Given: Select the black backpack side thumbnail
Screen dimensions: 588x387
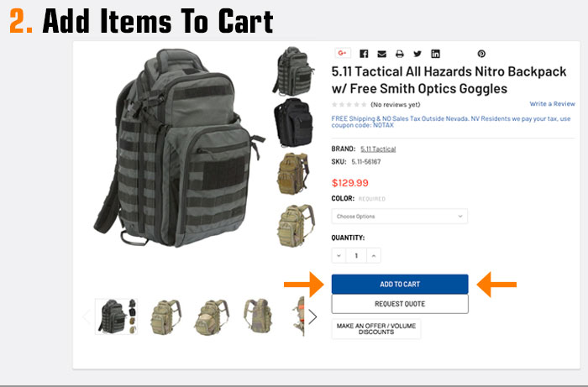Looking at the screenshot, I should (294, 122).
